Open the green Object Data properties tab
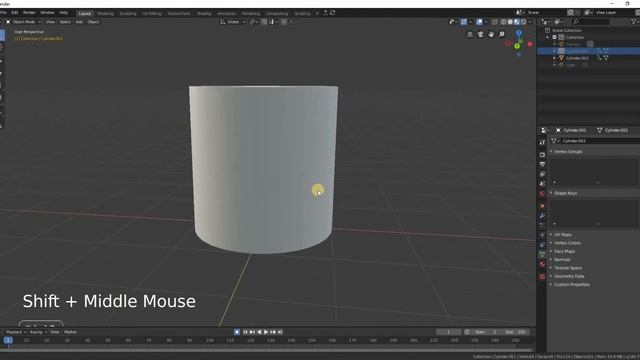 (542, 254)
